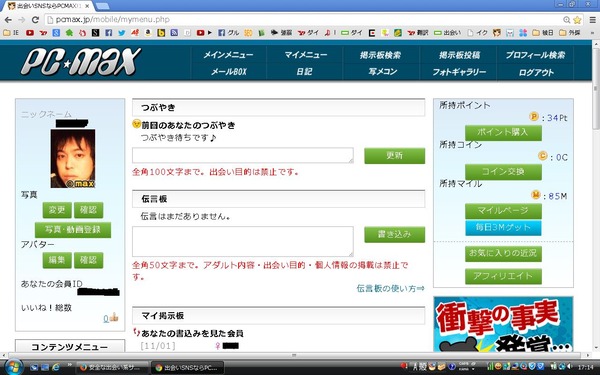Screen dimensions: 600x375
Task: Open マイメニュー in the site navigation
Action: (306, 55)
